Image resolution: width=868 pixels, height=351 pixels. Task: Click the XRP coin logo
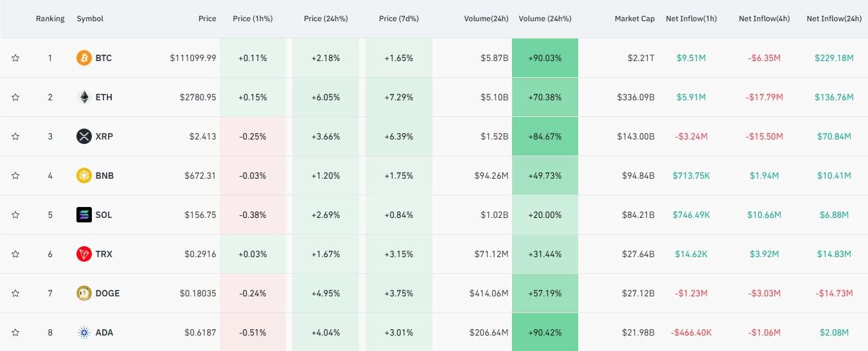(x=84, y=136)
